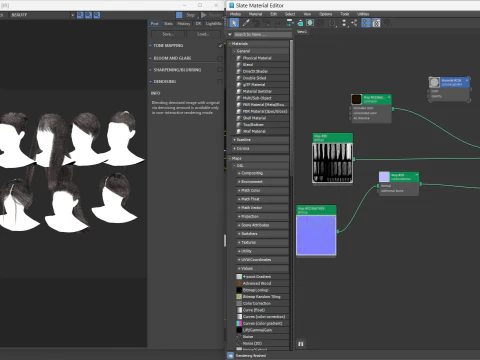Click Zoom to fit icon in frame buffer
The width and height of the screenshot is (480, 360).
[88, 15]
